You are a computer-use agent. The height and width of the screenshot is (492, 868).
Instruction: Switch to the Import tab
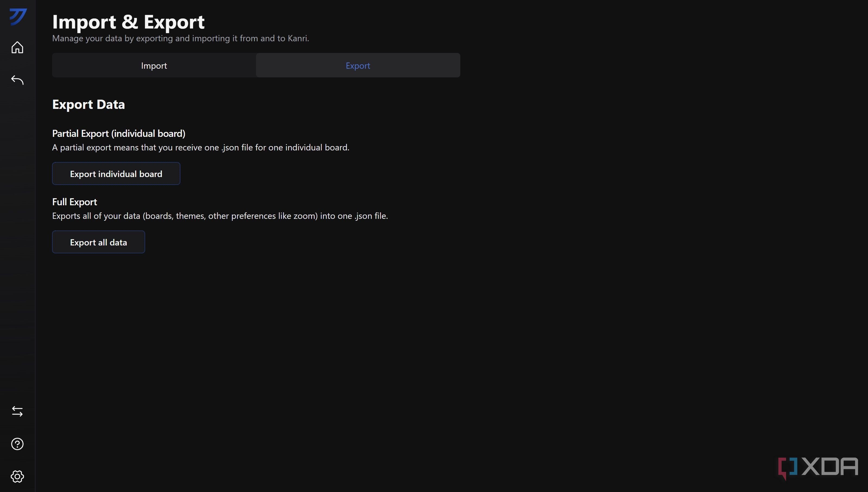pos(154,65)
